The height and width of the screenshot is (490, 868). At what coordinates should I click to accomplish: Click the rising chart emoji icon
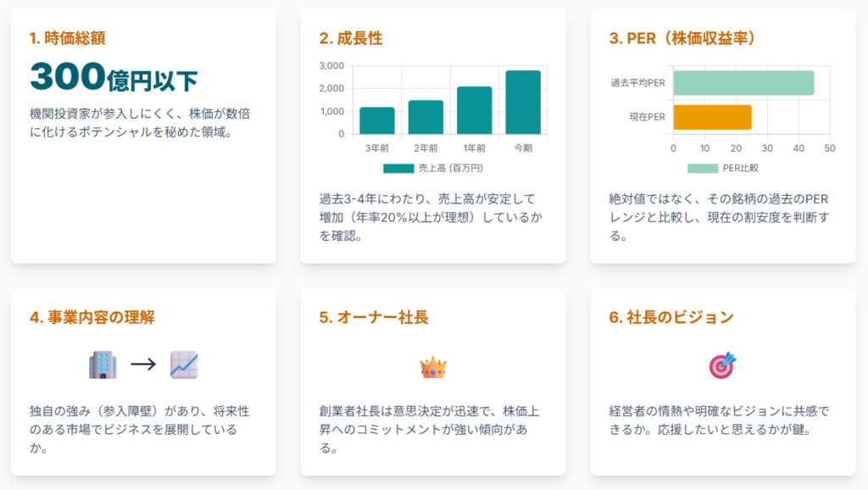(183, 365)
